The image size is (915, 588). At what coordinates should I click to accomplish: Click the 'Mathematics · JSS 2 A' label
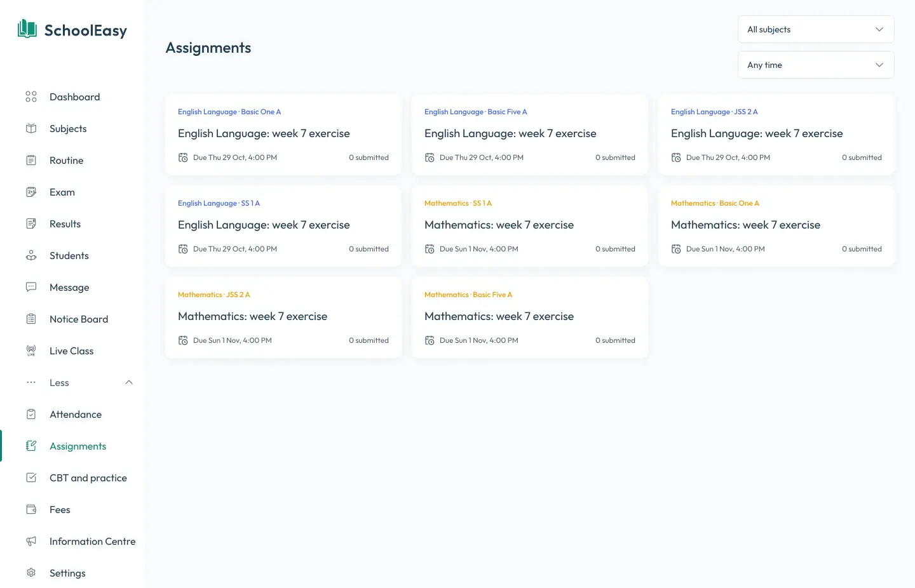point(214,295)
